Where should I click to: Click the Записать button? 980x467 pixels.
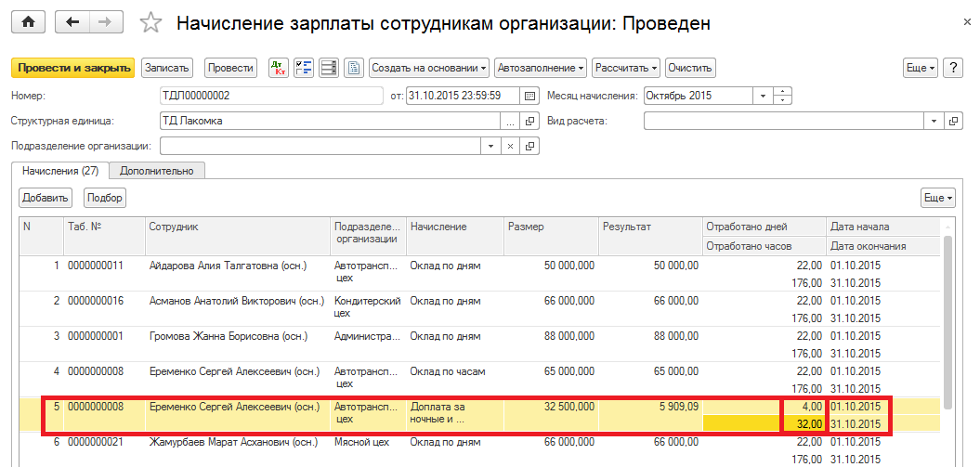click(x=167, y=68)
